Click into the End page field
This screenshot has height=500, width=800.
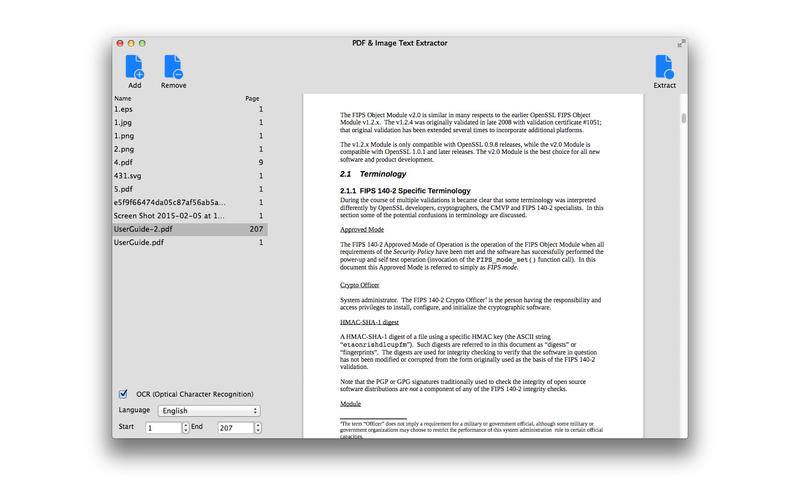point(236,428)
